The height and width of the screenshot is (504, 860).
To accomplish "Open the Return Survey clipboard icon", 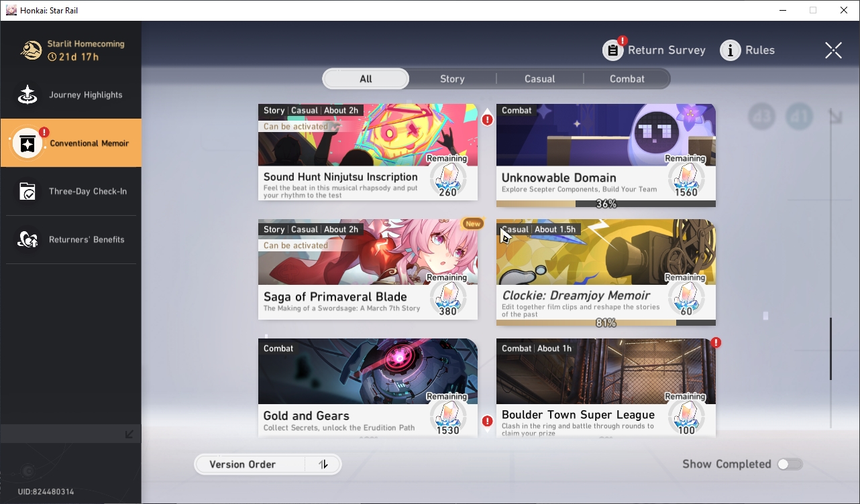I will pyautogui.click(x=613, y=50).
